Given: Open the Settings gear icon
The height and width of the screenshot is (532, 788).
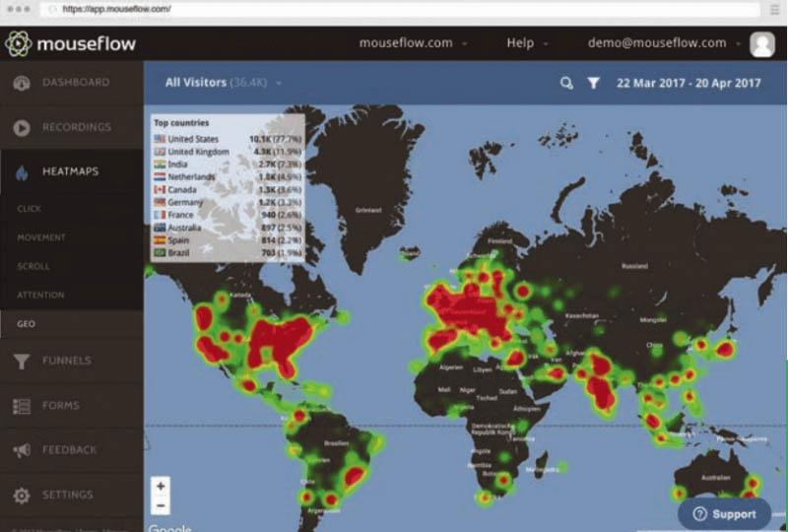Looking at the screenshot, I should tap(22, 495).
